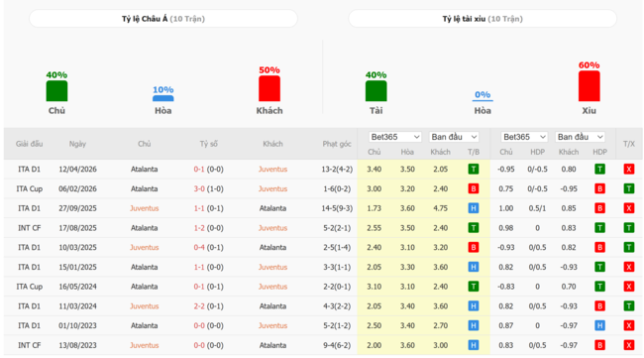This screenshot has height=358, width=644.
Task: Click the Giải đấu column header
Action: tap(29, 144)
